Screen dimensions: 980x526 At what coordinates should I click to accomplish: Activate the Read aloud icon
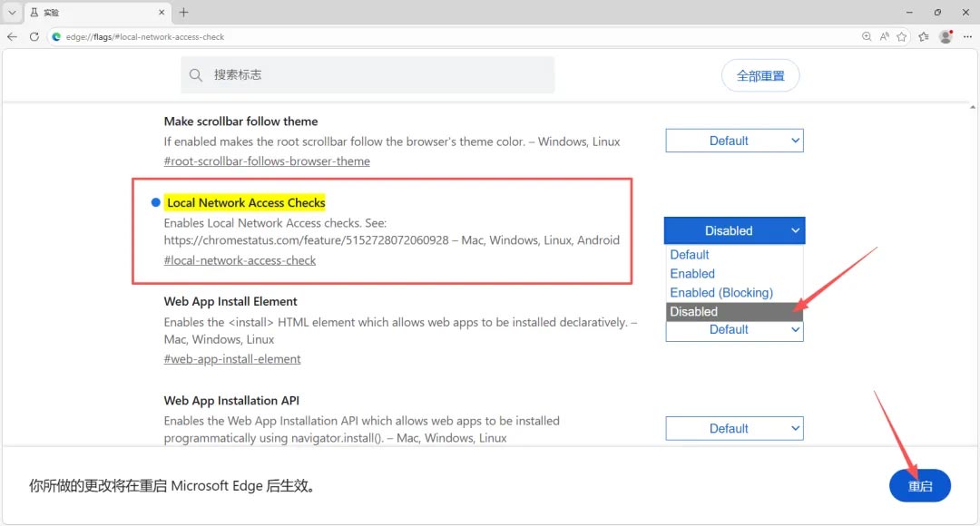(885, 37)
